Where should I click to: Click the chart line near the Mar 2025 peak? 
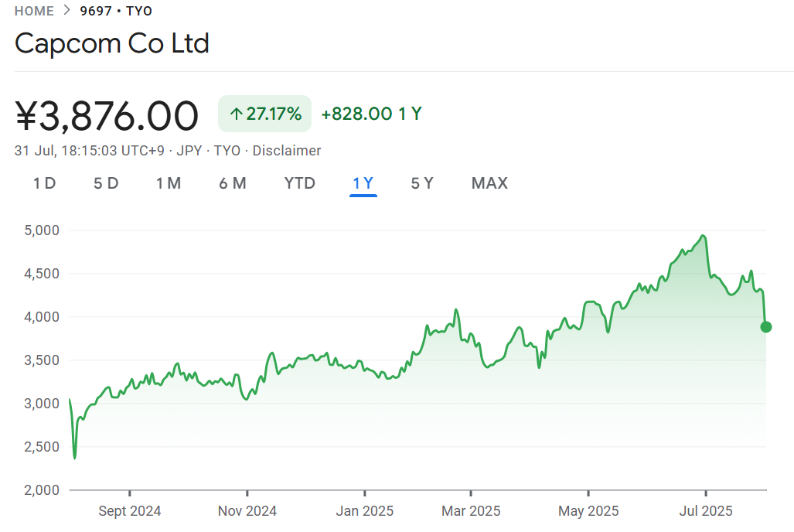[455, 309]
